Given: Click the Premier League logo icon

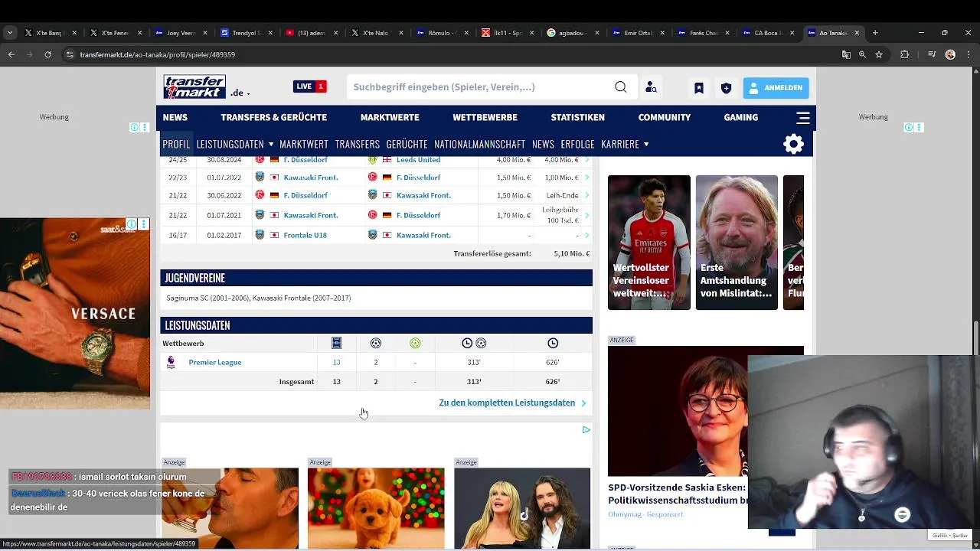Looking at the screenshot, I should pyautogui.click(x=171, y=362).
